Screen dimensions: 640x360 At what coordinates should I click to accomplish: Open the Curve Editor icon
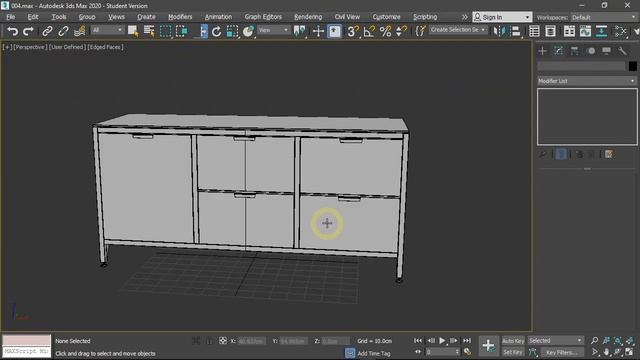coord(585,31)
